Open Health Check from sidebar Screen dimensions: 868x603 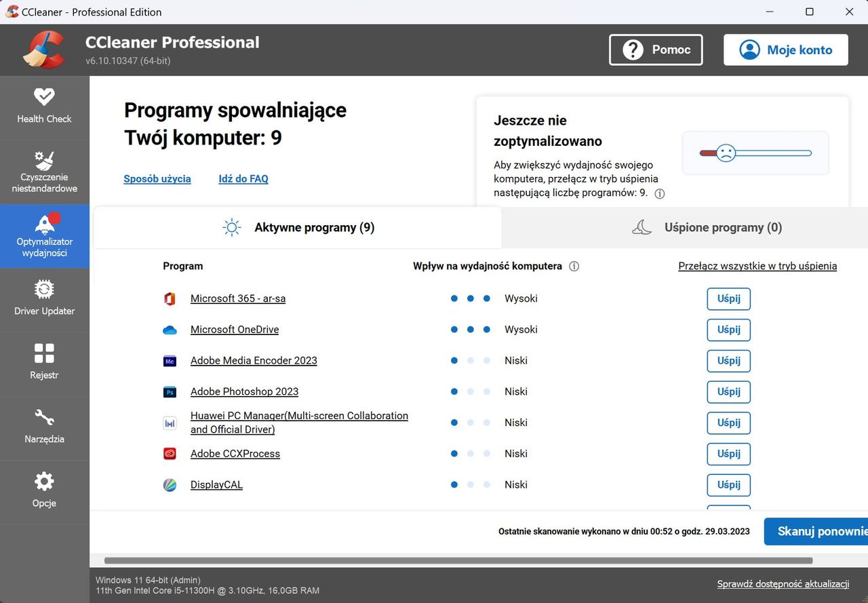44,107
